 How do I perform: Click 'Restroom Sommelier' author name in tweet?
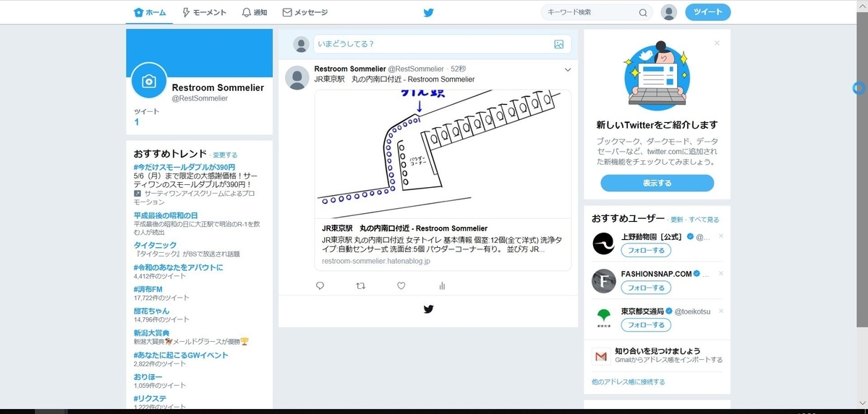pyautogui.click(x=350, y=69)
